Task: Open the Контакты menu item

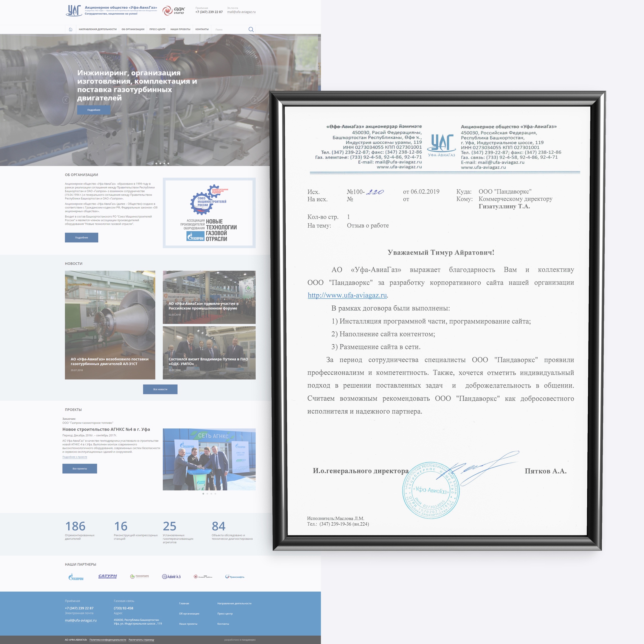Action: click(202, 29)
